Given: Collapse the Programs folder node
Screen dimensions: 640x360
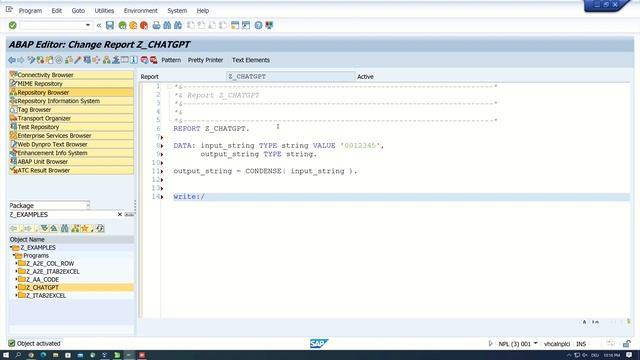Looking at the screenshot, I should tap(13, 256).
